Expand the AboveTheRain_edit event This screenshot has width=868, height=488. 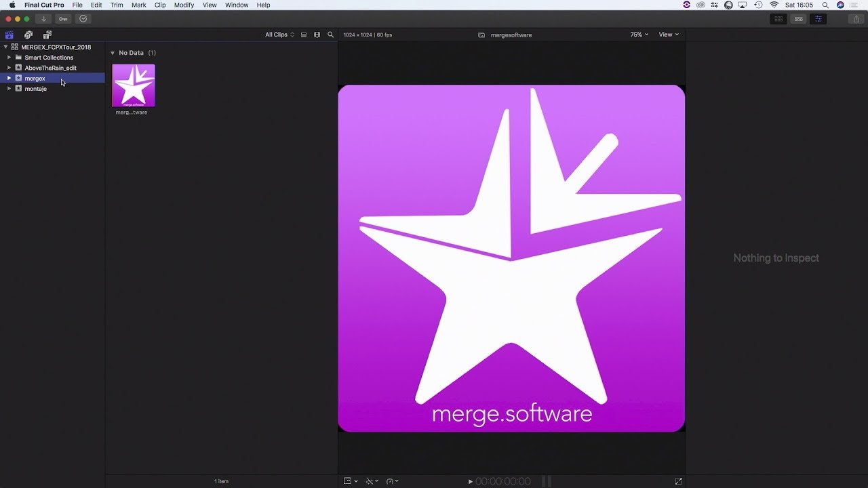[9, 68]
